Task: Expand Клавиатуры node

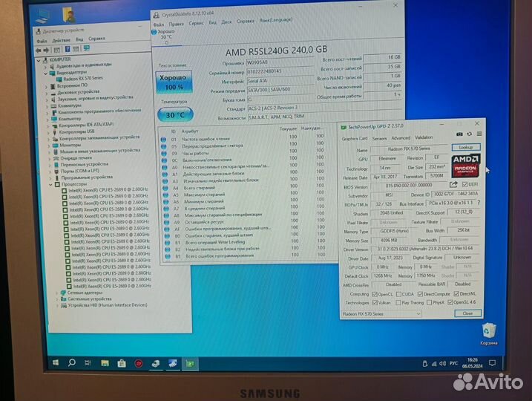Action: tap(47, 106)
